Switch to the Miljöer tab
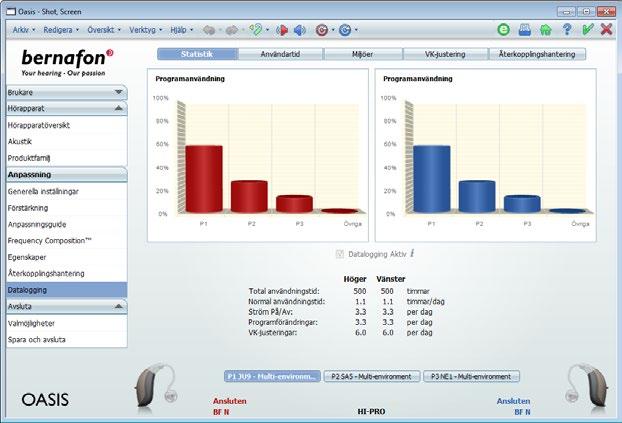The height and width of the screenshot is (423, 622). pos(363,54)
